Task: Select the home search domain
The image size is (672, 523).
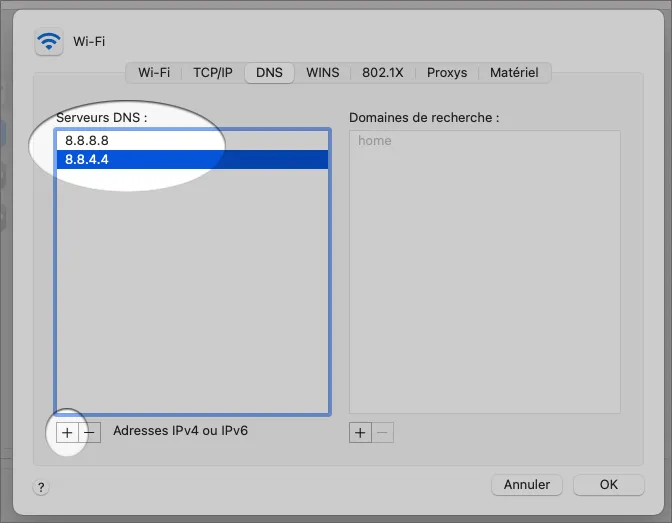Action: 485,141
